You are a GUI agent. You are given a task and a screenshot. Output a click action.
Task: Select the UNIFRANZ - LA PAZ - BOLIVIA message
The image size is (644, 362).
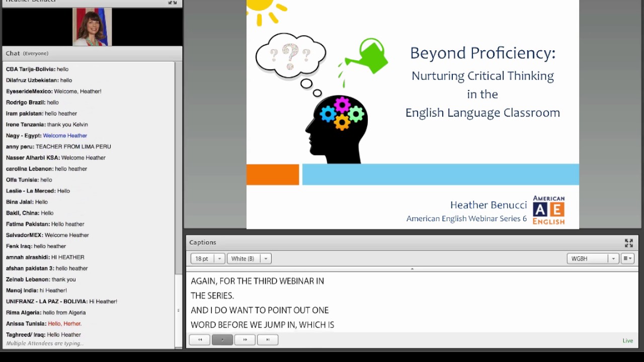pos(61,302)
